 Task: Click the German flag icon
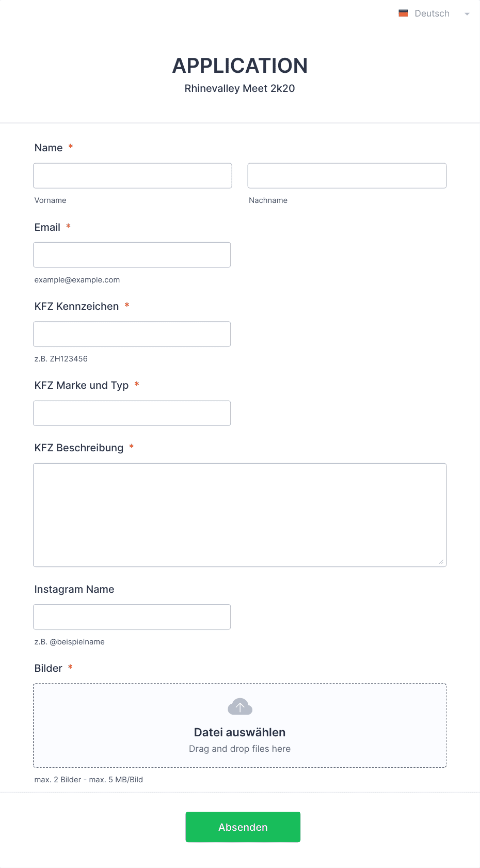pos(403,13)
